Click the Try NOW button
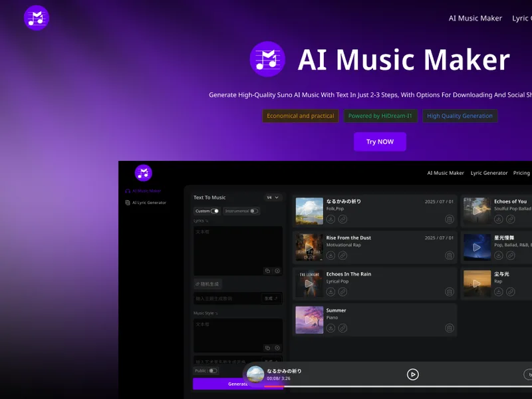The image size is (532, 399). pos(380,142)
